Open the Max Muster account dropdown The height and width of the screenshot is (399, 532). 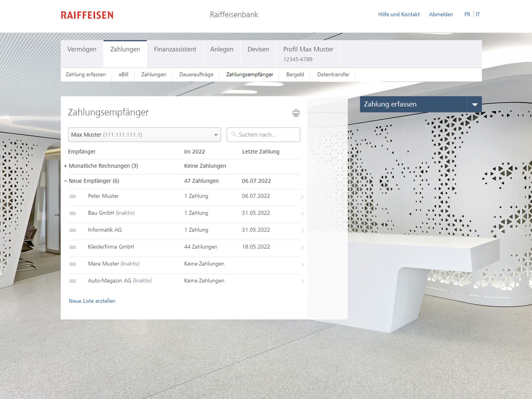coord(144,135)
